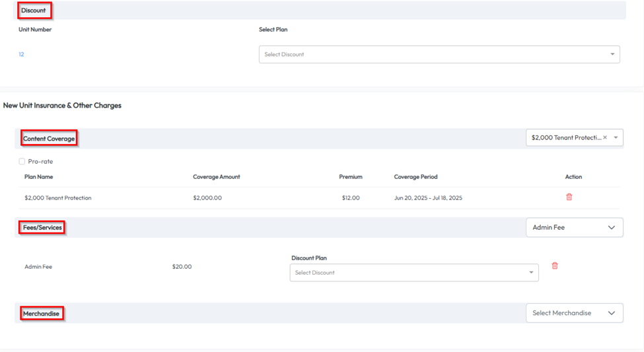644x352 pixels.
Task: Open the Select Merchandise dropdown
Action: 574,313
